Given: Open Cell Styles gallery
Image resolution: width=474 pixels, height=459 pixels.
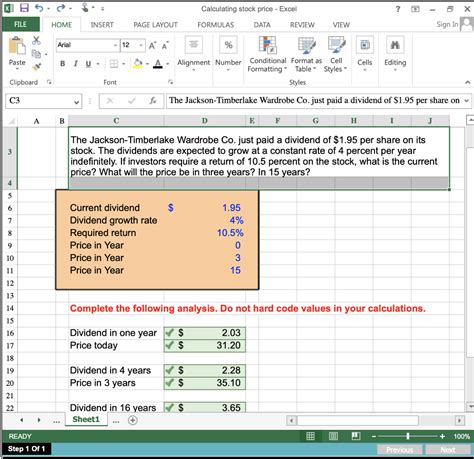Looking at the screenshot, I should (x=336, y=54).
